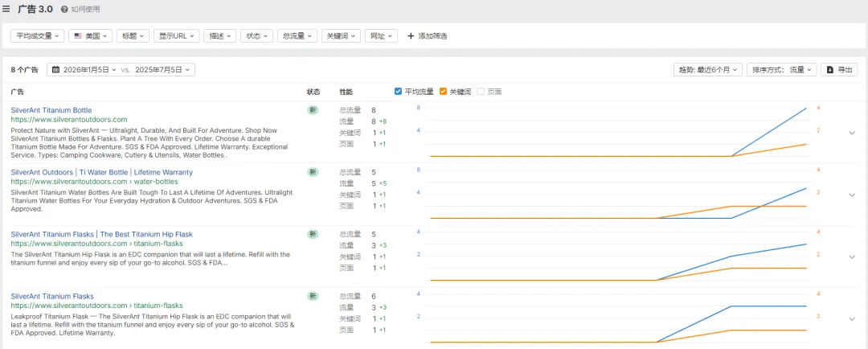Click the 如何使用 help icon

64,10
